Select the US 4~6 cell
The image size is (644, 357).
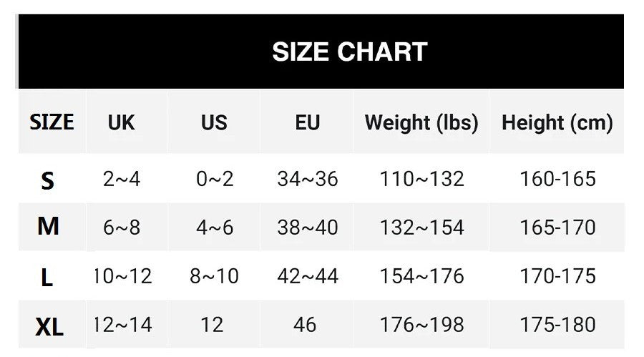[x=215, y=228]
